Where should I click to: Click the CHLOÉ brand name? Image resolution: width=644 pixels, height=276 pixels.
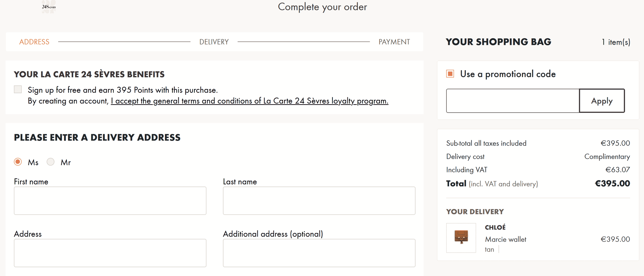(495, 227)
